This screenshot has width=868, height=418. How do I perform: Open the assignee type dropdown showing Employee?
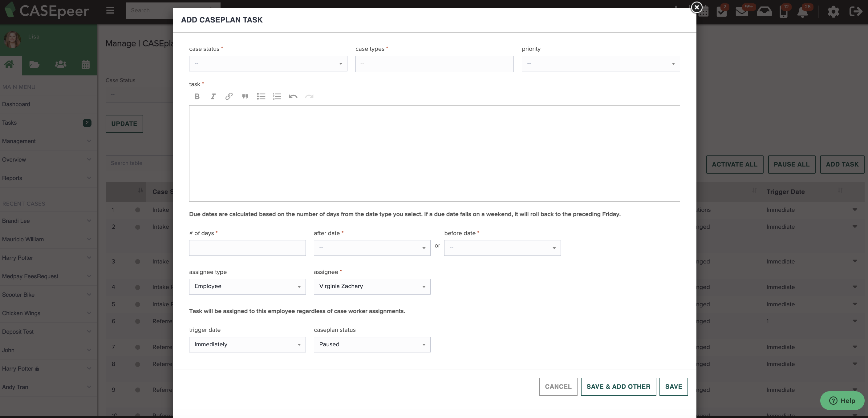[247, 287]
